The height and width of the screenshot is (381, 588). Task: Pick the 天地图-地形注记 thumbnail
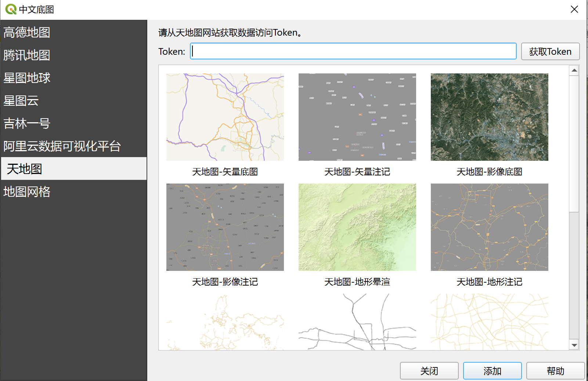click(490, 227)
